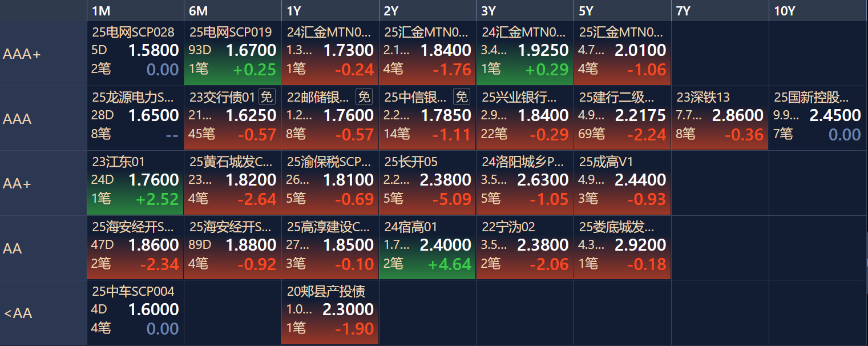Viewport: 868px width, 346px height.
Task: Click the 免 badge on 23交行债01
Action: 267,97
